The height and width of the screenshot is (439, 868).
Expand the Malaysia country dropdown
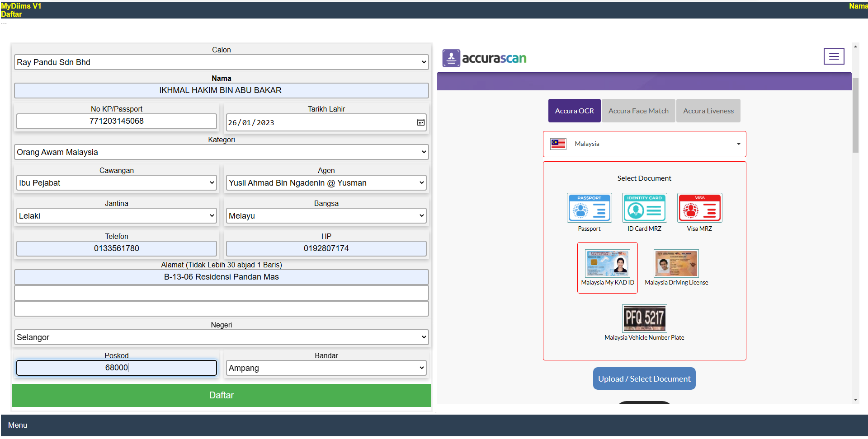pos(644,144)
